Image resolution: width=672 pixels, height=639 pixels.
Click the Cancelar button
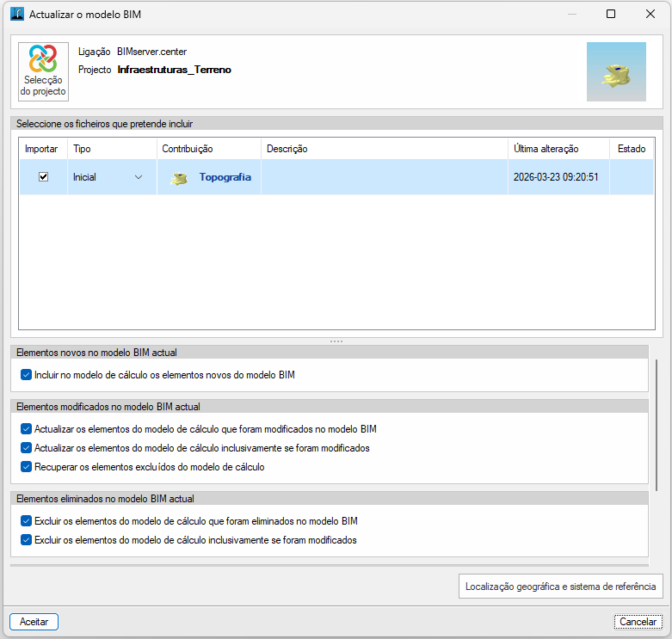point(638,622)
